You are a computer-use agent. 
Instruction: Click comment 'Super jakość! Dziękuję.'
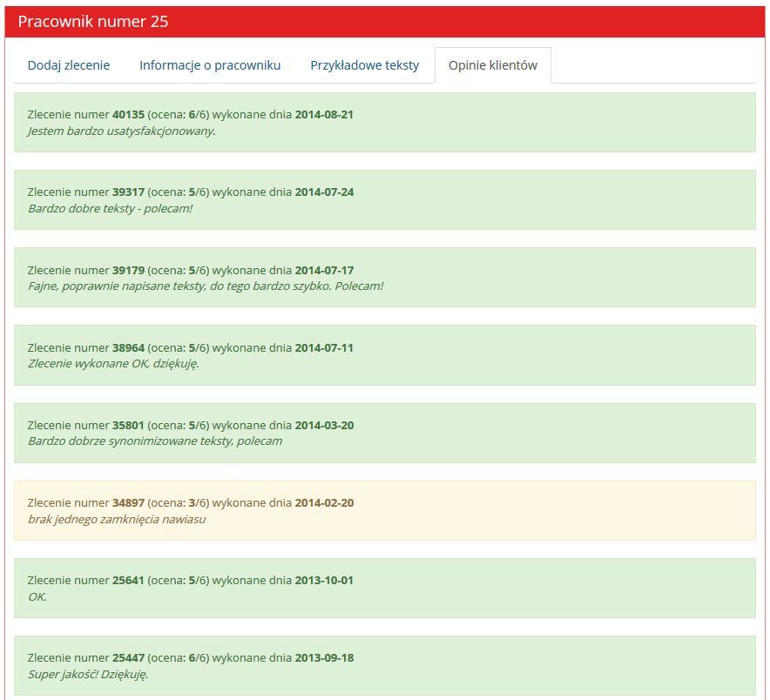[88, 675]
